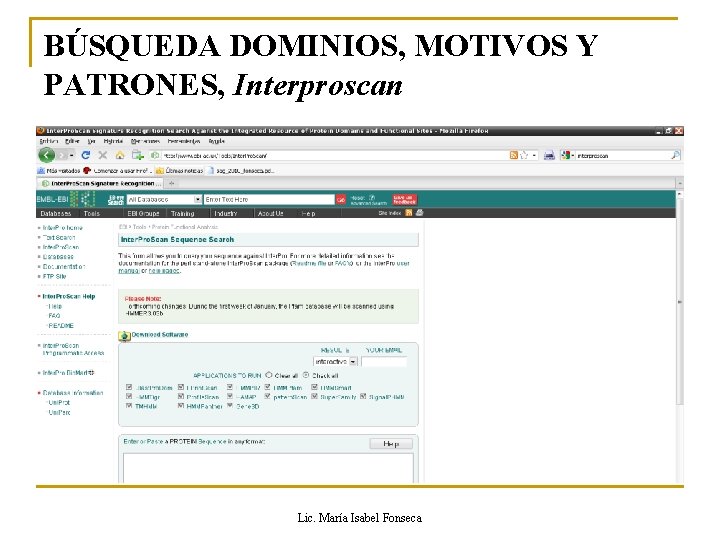Open the EBI Groups navigation item
Viewport: 720px width, 540px height.
pyautogui.click(x=143, y=214)
